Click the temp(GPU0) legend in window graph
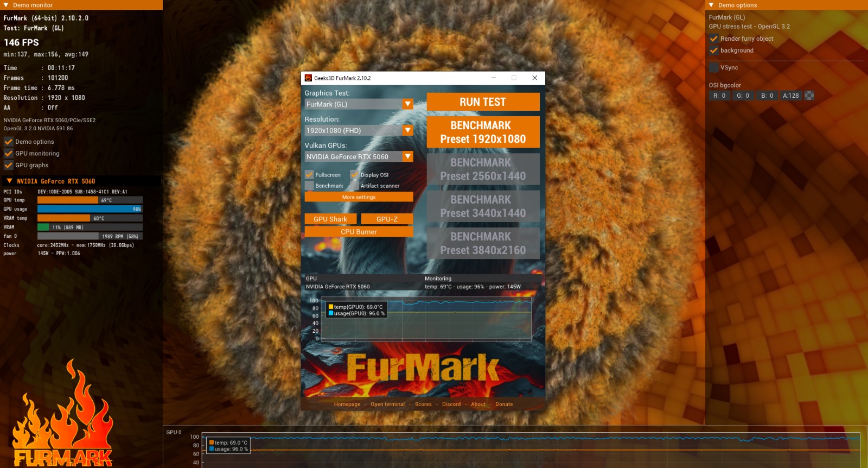 [355, 307]
